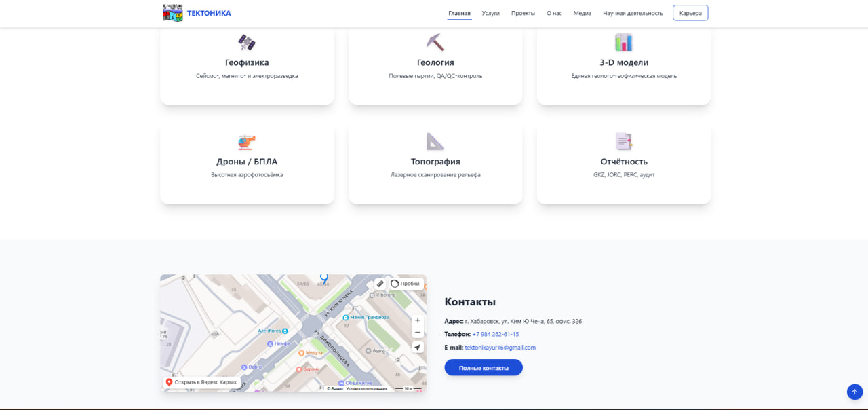The height and width of the screenshot is (410, 868).
Task: Toggle the Пробки traffic layer on map
Action: (x=406, y=284)
